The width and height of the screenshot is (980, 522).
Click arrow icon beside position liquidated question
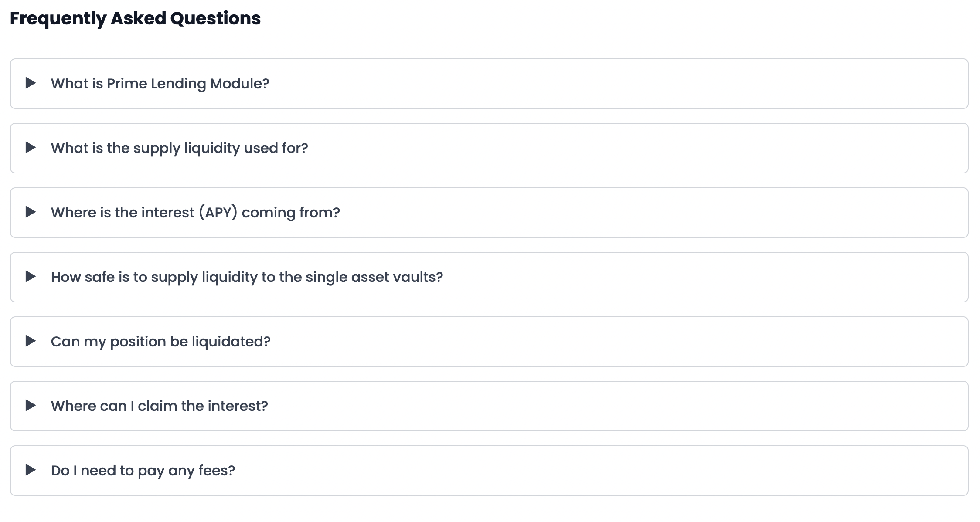click(x=31, y=341)
